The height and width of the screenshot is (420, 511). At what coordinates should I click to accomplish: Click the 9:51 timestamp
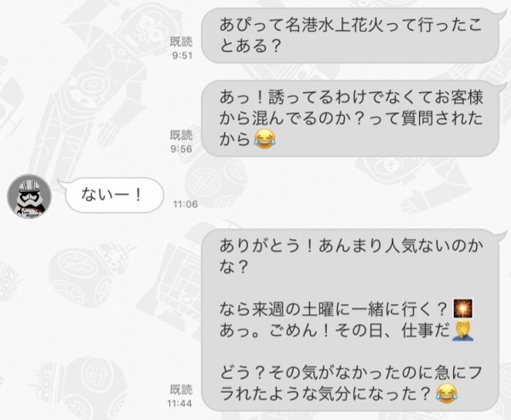tap(182, 55)
